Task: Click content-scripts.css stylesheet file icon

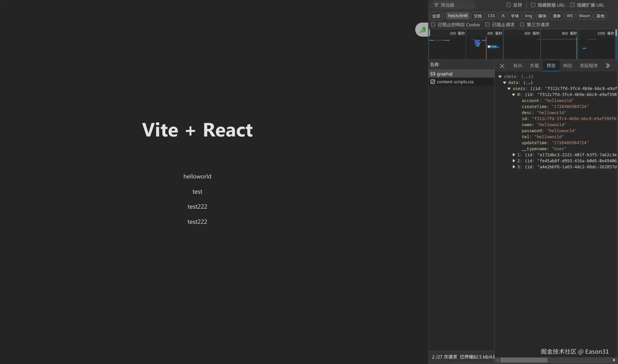Action: 433,82
